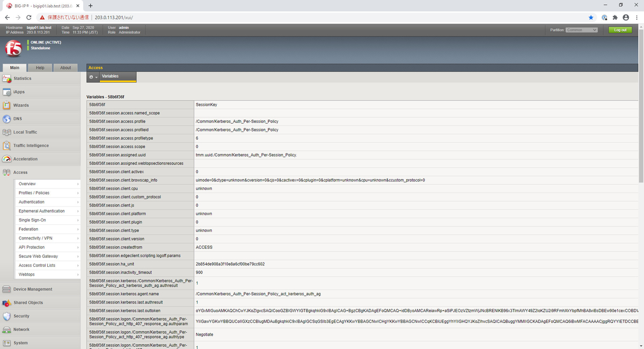
Task: Open the System section icon
Action: (7, 343)
